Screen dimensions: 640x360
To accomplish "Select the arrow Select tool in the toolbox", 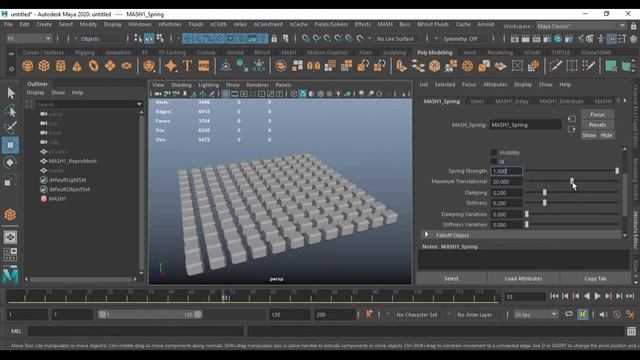I will pos(11,93).
